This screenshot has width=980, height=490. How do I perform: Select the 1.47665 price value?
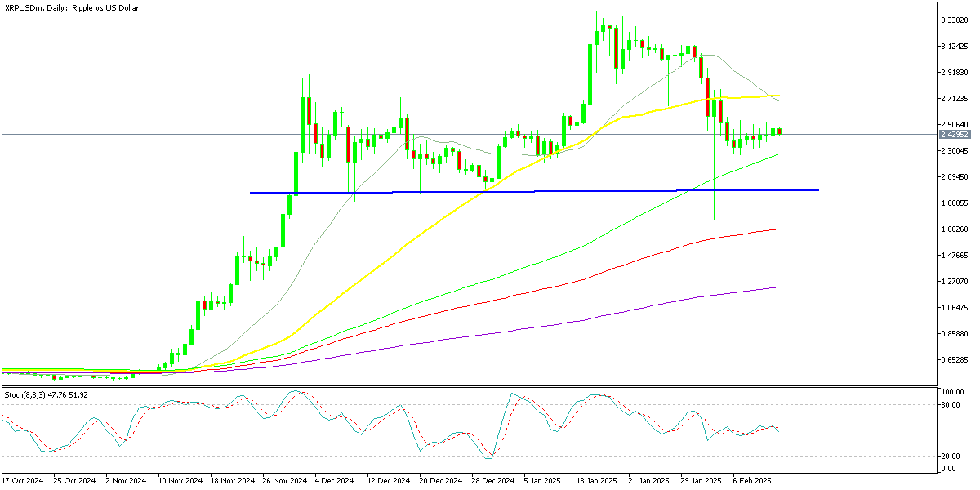tap(955, 255)
